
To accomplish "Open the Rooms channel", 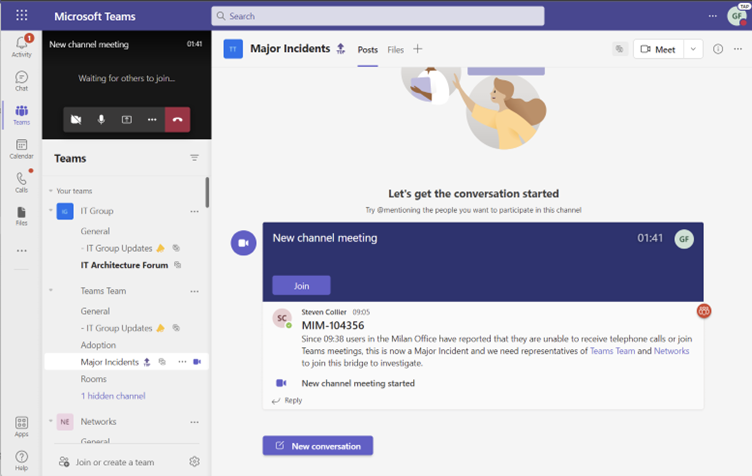I will [x=94, y=379].
